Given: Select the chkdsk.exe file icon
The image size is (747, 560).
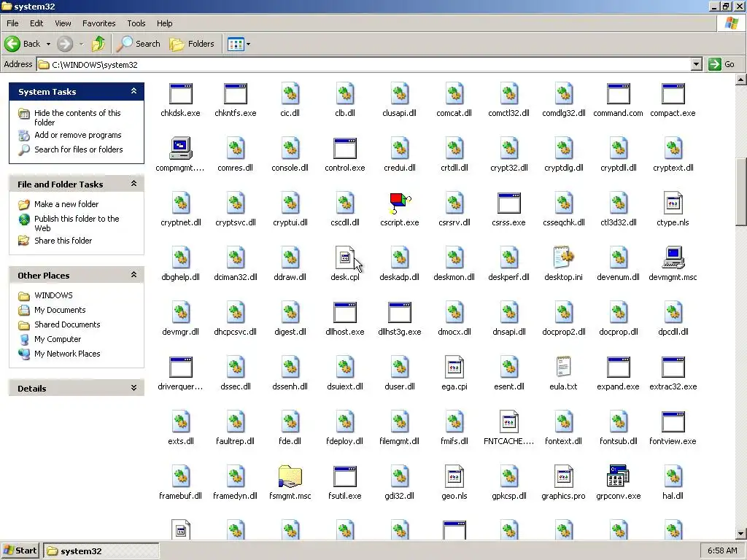Looking at the screenshot, I should (181, 94).
